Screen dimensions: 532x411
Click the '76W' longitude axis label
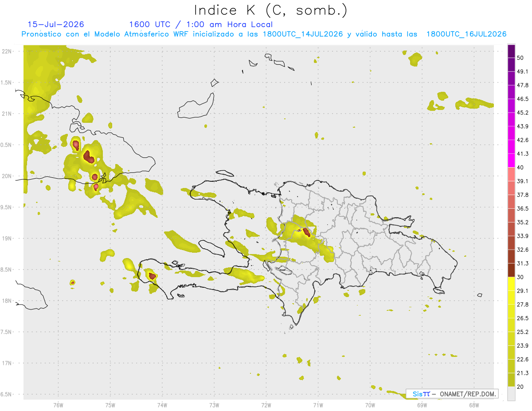coord(58,405)
